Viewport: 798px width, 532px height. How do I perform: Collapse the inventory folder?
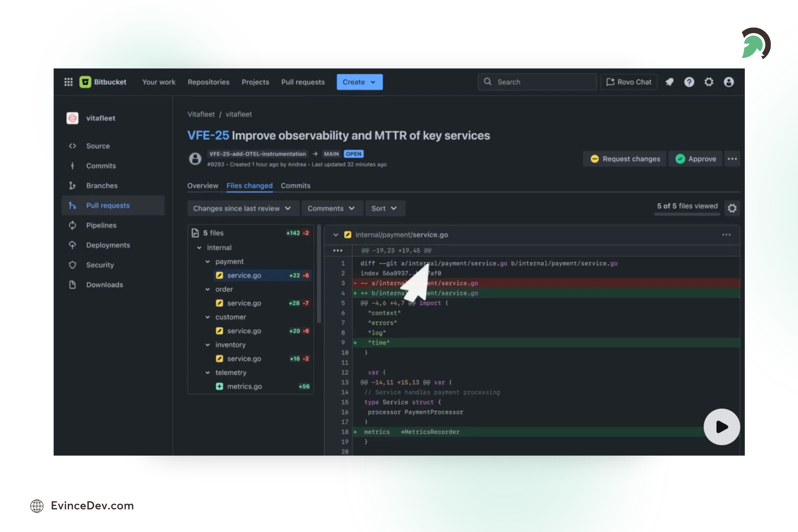coord(207,345)
